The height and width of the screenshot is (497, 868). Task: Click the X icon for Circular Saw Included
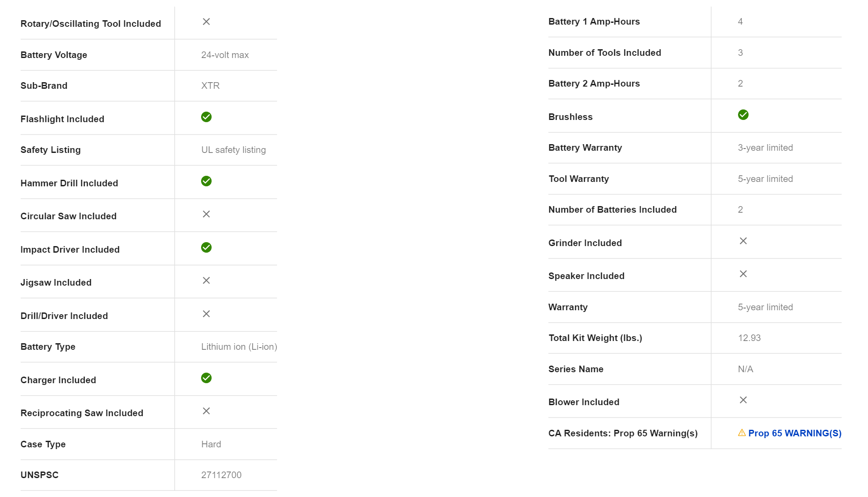click(x=206, y=214)
